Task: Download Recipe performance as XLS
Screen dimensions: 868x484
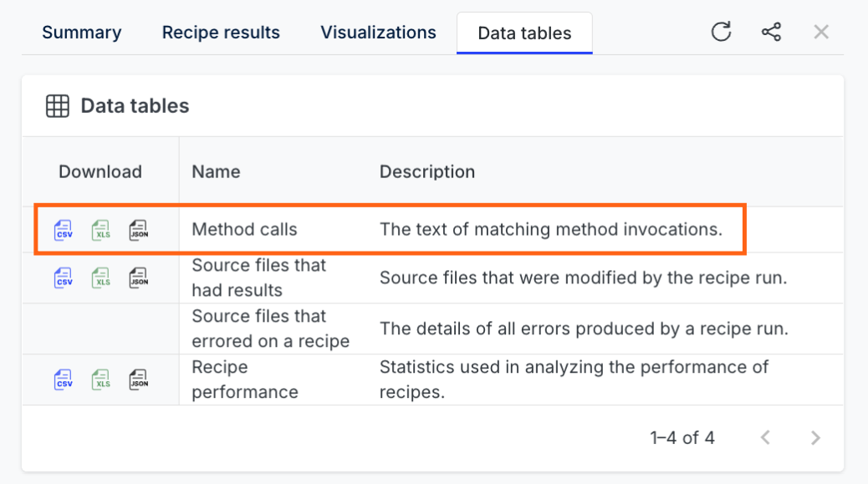Action: pos(100,380)
